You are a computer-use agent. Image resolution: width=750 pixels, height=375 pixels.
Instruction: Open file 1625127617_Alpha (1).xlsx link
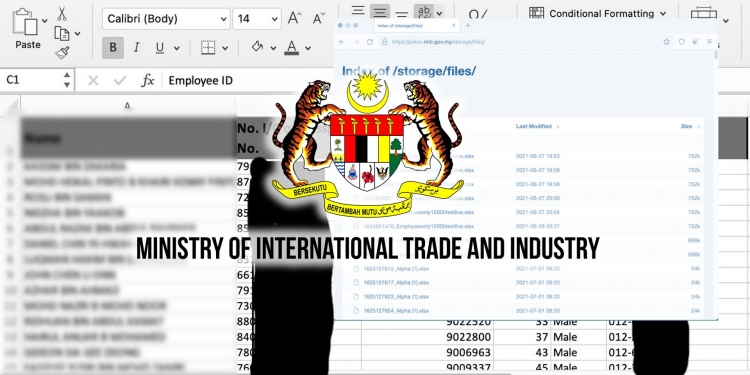(397, 282)
